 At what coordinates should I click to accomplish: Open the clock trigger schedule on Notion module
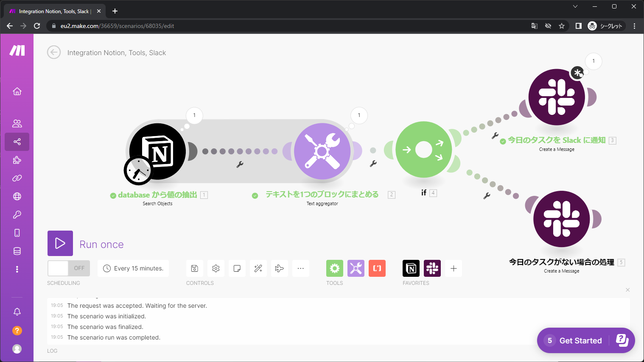pyautogui.click(x=138, y=171)
